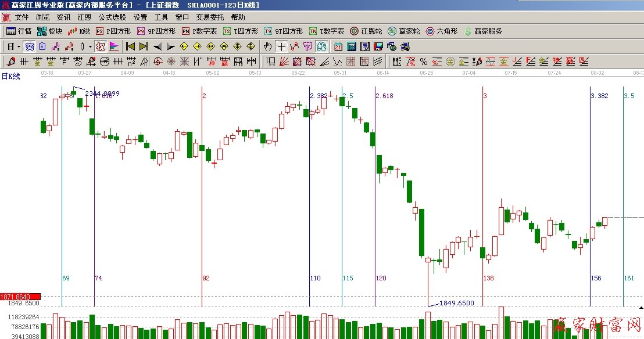The width and height of the screenshot is (644, 339).
Task: Click the floppy disk save icon
Action: click(x=378, y=46)
